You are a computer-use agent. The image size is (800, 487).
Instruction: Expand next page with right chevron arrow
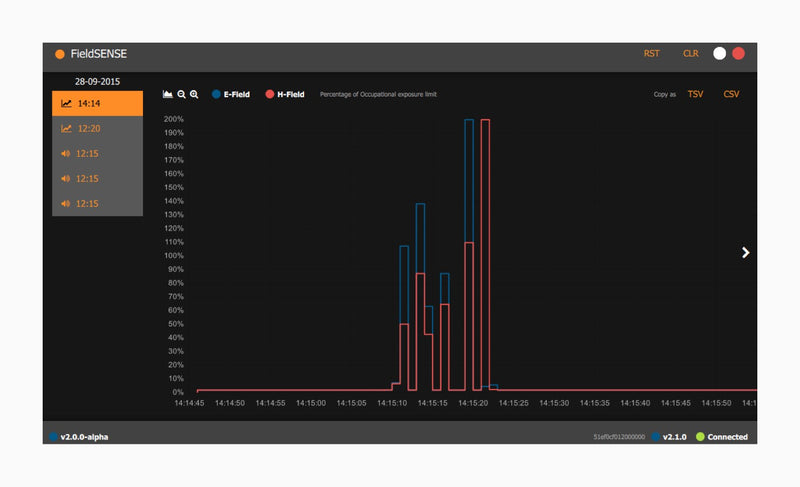coord(745,253)
